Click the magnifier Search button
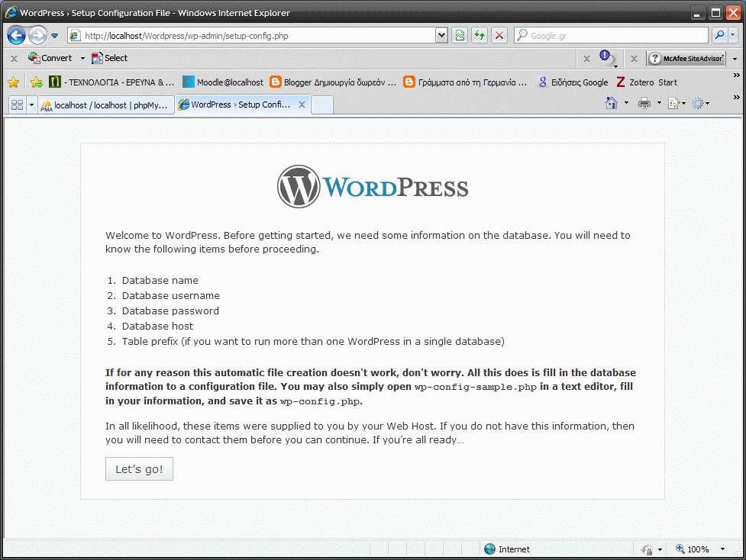746x560 pixels. (720, 35)
